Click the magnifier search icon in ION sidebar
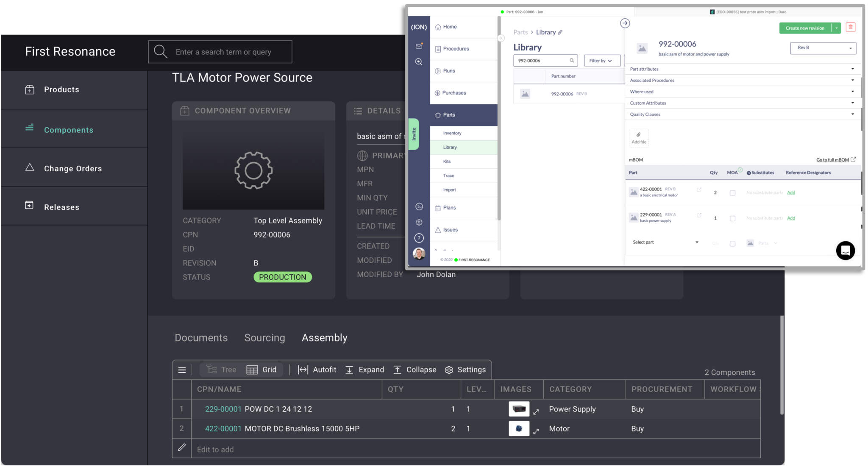 coord(419,62)
